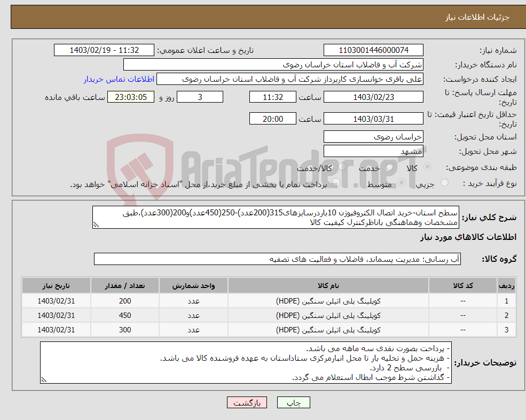The height and width of the screenshot is (420, 526).
Task: Click product name in row 3
Action: 328,330
